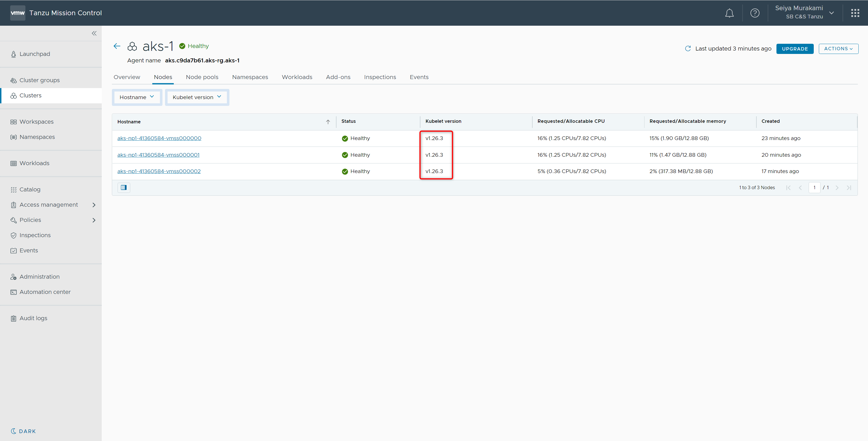Click the UPGRADE button
This screenshot has height=441, width=868.
coord(795,49)
